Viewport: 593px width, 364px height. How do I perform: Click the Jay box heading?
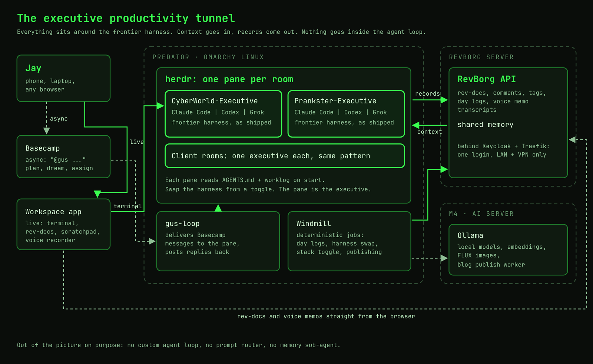click(33, 68)
